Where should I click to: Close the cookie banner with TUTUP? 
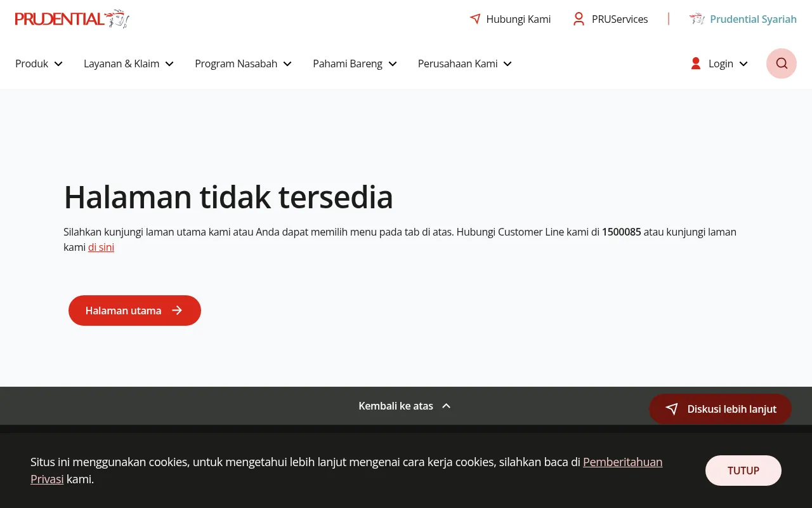pyautogui.click(x=743, y=471)
